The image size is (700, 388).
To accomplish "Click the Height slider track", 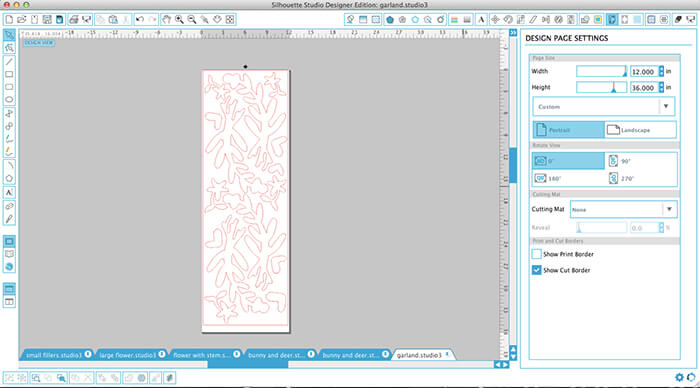I will pos(602,88).
